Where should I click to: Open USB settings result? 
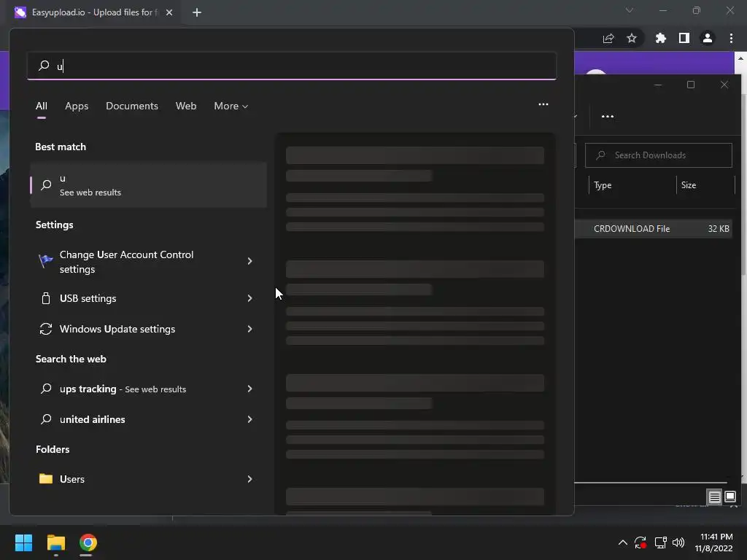click(149, 298)
